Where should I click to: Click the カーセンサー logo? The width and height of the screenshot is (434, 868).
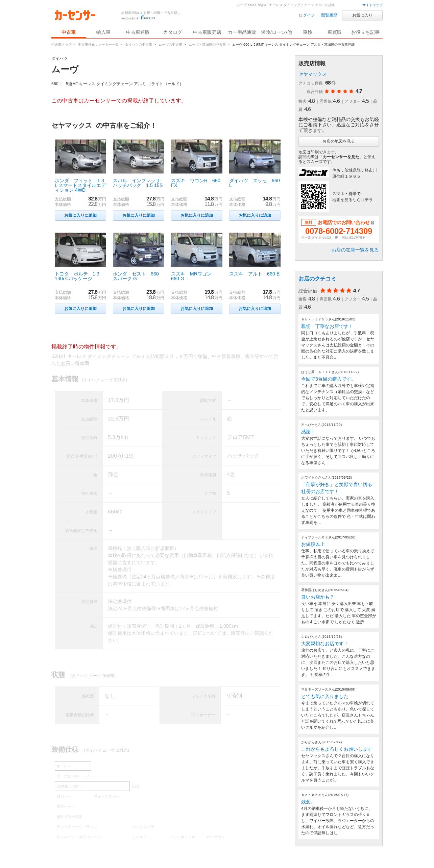pyautogui.click(x=75, y=15)
